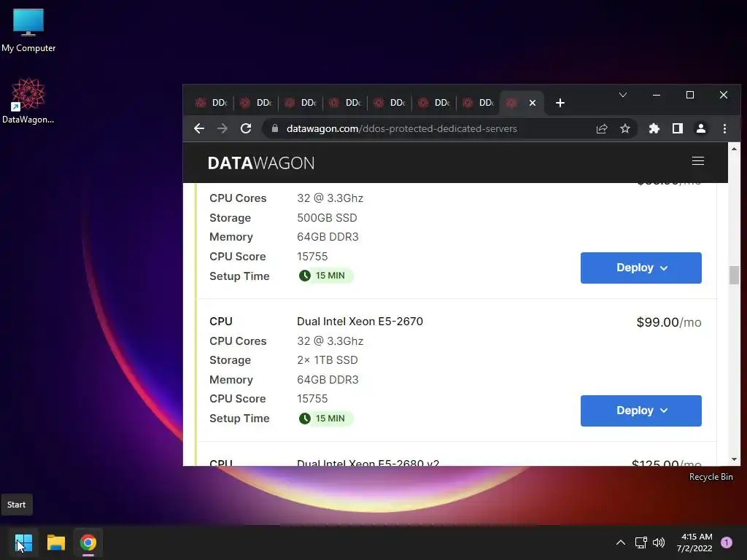Click the scrollbar up arrow
747x560 pixels.
[734, 149]
